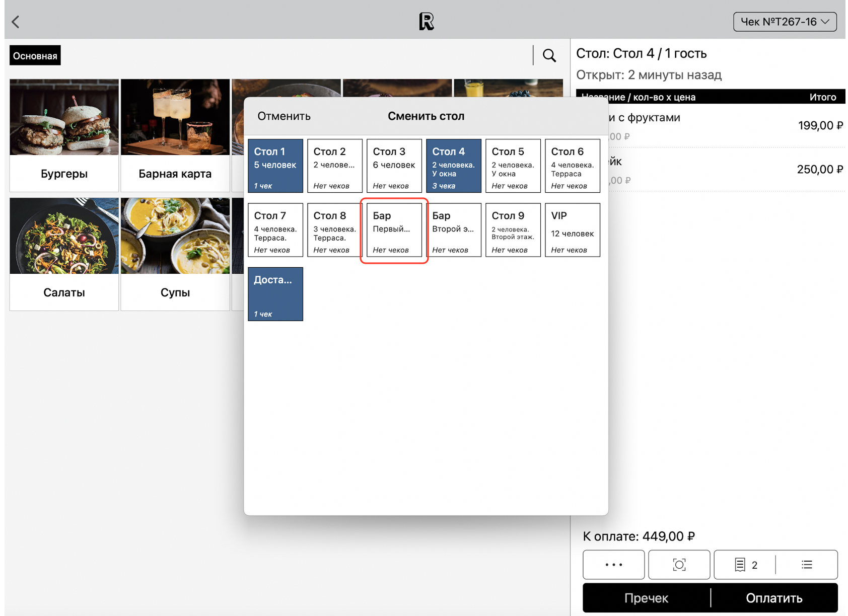848x616 pixels.
Task: Choose Стол 1 with 5 человек
Action: 275,166
